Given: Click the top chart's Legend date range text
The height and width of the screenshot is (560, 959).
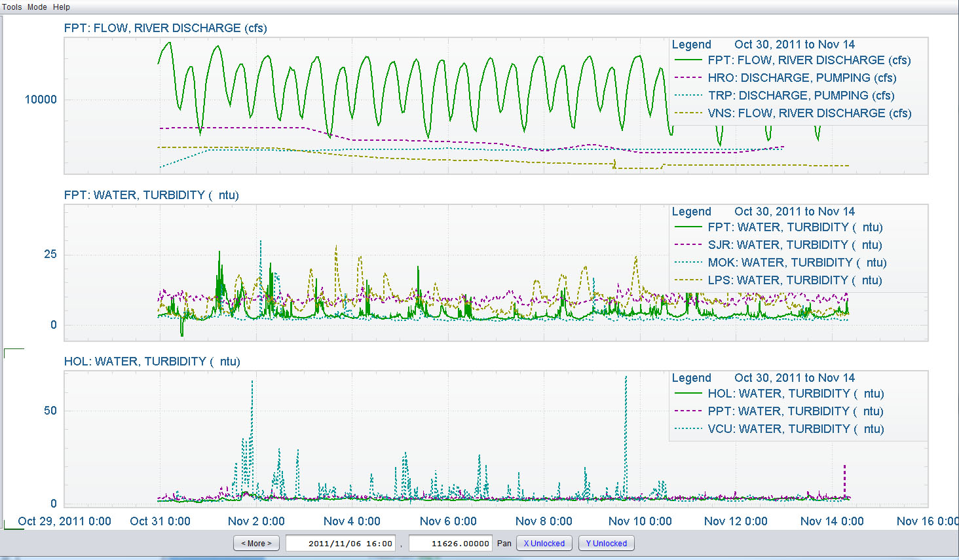Looking at the screenshot, I should (x=795, y=45).
